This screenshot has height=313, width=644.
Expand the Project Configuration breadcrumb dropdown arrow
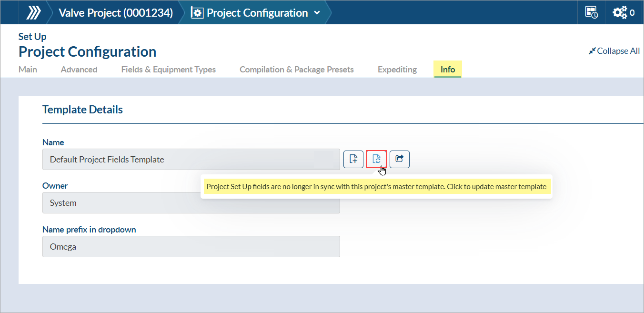point(317,13)
